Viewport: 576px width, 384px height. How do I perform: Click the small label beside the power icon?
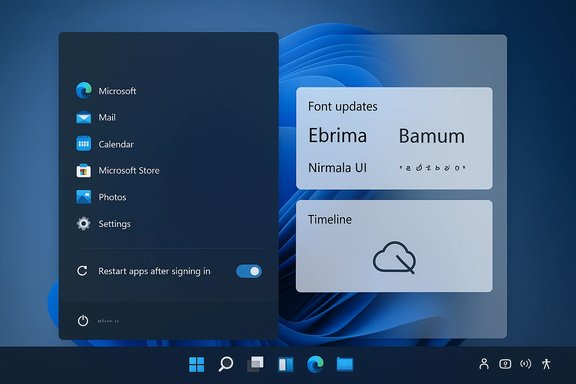click(108, 321)
